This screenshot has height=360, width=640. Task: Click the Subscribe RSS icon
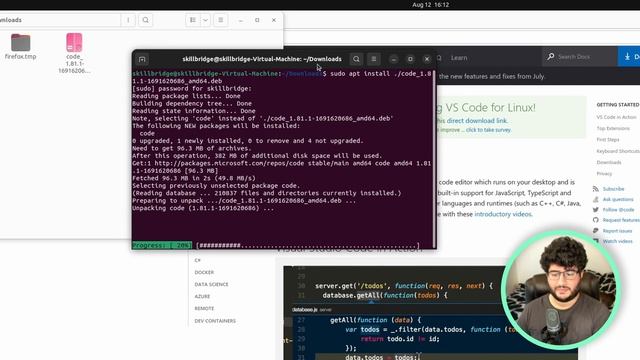[596, 189]
